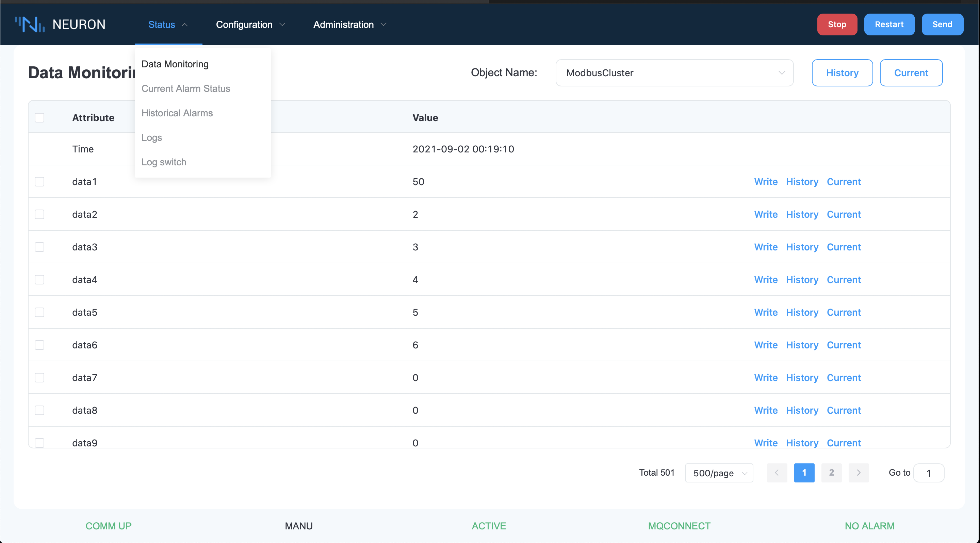Click Current for data3
This screenshot has height=543, width=980.
click(x=844, y=247)
